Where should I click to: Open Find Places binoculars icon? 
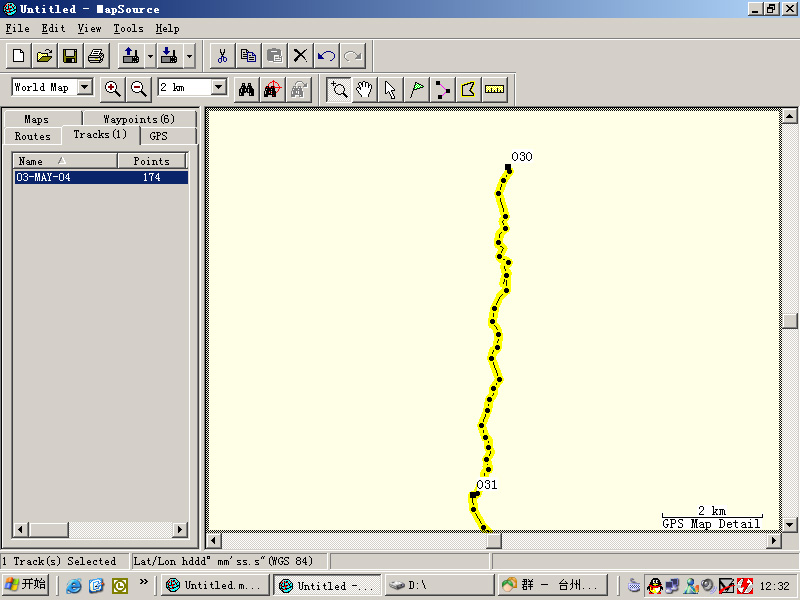tap(247, 89)
